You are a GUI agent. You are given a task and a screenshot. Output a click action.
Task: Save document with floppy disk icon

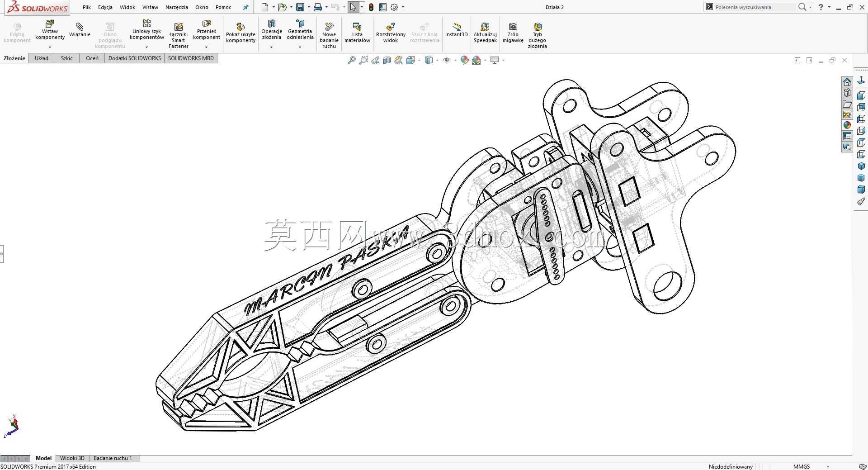point(300,7)
